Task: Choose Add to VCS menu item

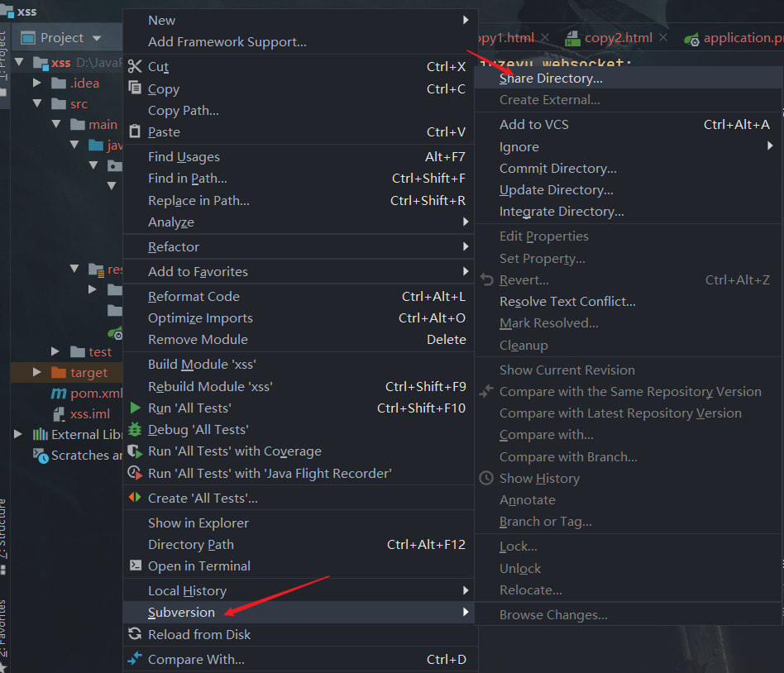Action: coord(628,125)
